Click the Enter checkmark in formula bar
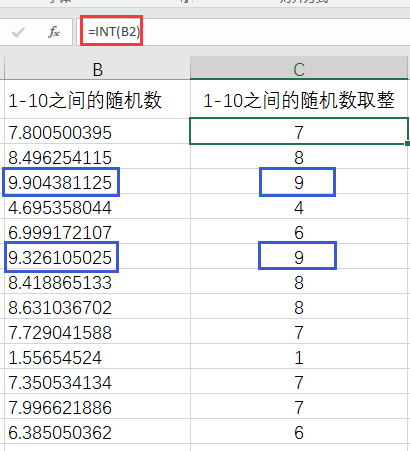This screenshot has width=410, height=451. coord(18,32)
